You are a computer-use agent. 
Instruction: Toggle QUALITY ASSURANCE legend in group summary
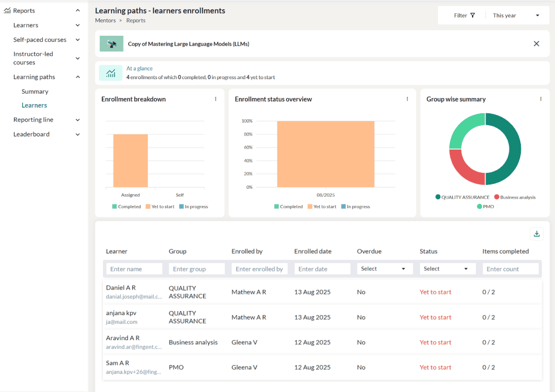[x=462, y=197]
